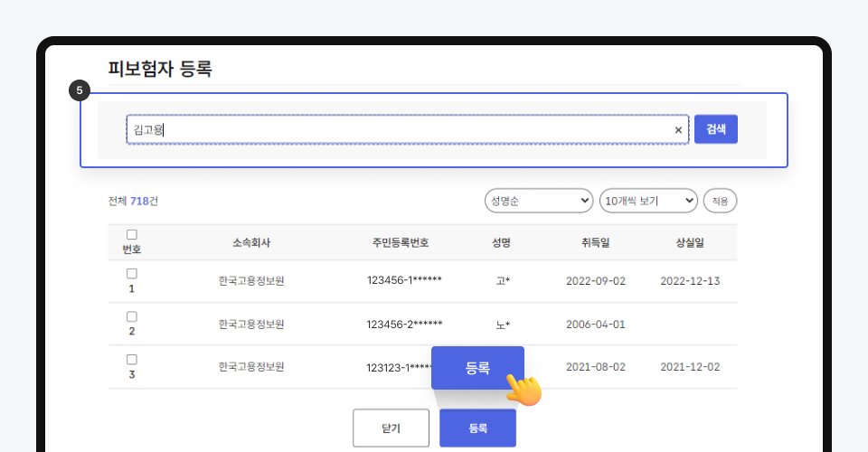Check the checkbox for row 3

point(132,359)
